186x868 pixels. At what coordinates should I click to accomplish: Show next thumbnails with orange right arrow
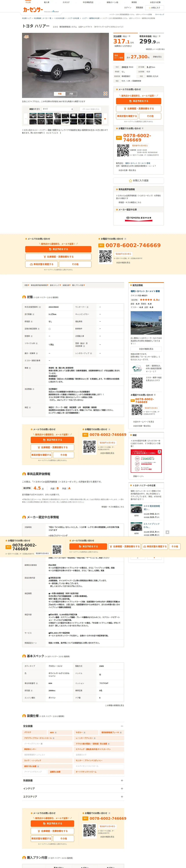[x=105, y=119]
